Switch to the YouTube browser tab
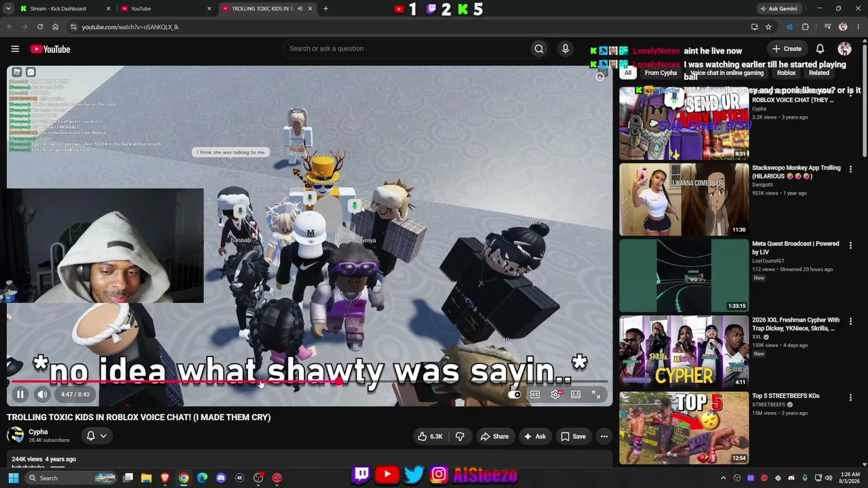 point(161,9)
